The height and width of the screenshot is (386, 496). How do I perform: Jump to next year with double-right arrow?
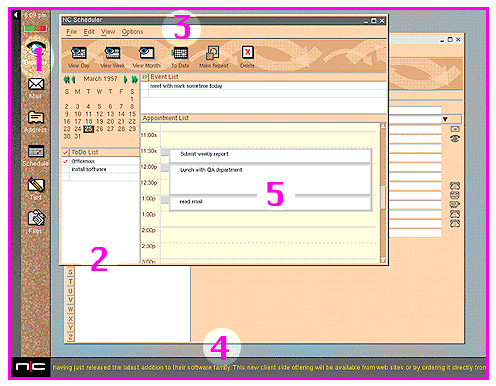click(x=134, y=79)
